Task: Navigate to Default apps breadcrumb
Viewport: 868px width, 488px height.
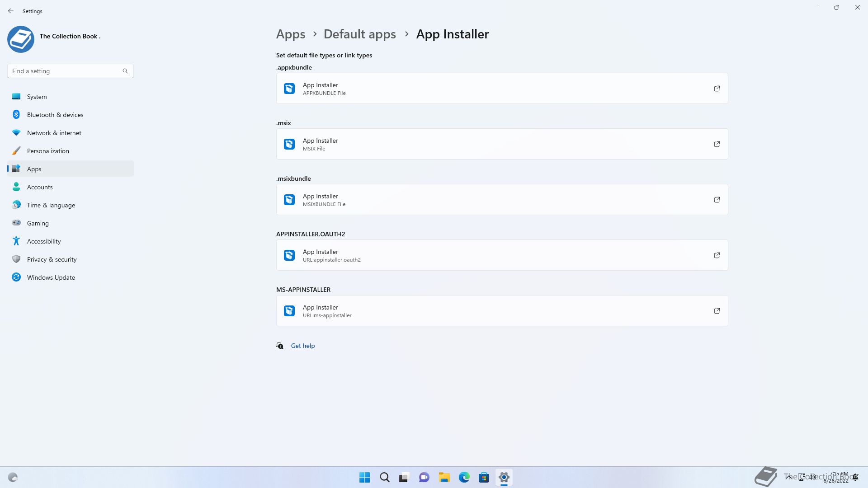Action: (360, 34)
